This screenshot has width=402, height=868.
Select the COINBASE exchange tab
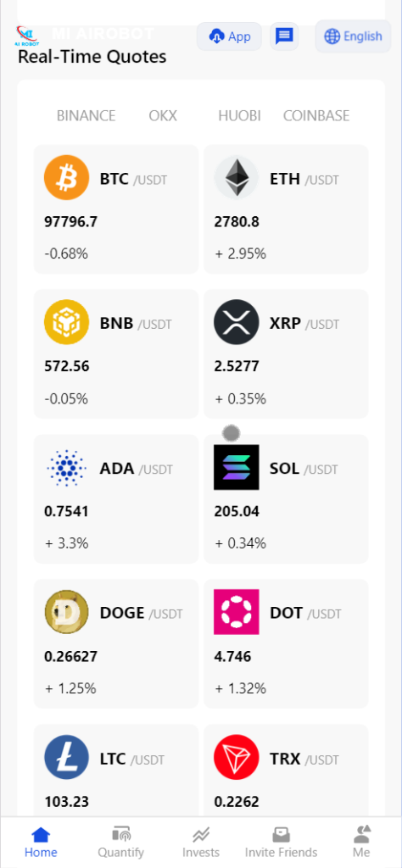(x=316, y=115)
